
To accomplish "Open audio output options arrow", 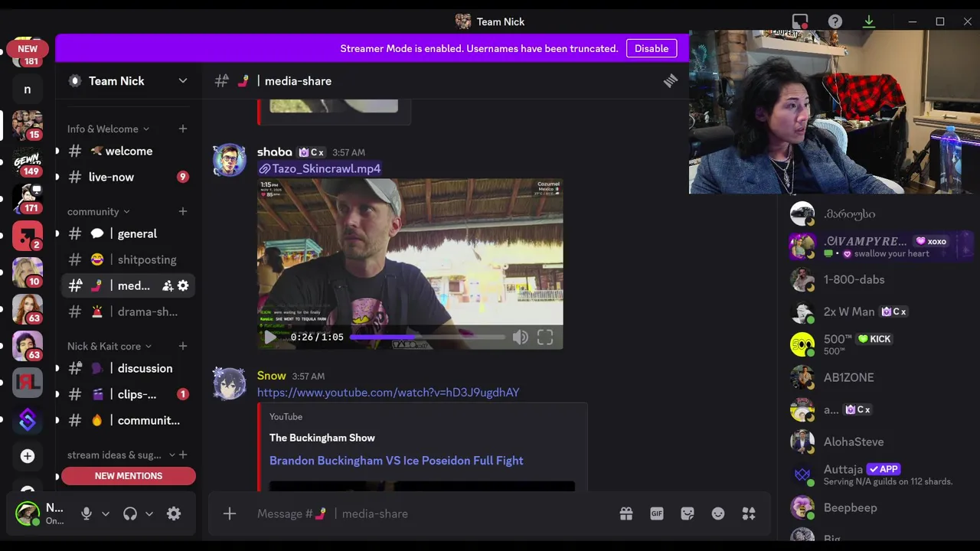I will tap(149, 514).
